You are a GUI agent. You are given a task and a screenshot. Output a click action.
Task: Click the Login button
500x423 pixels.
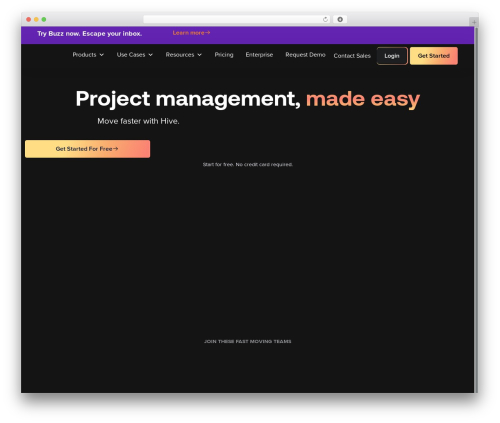[392, 56]
